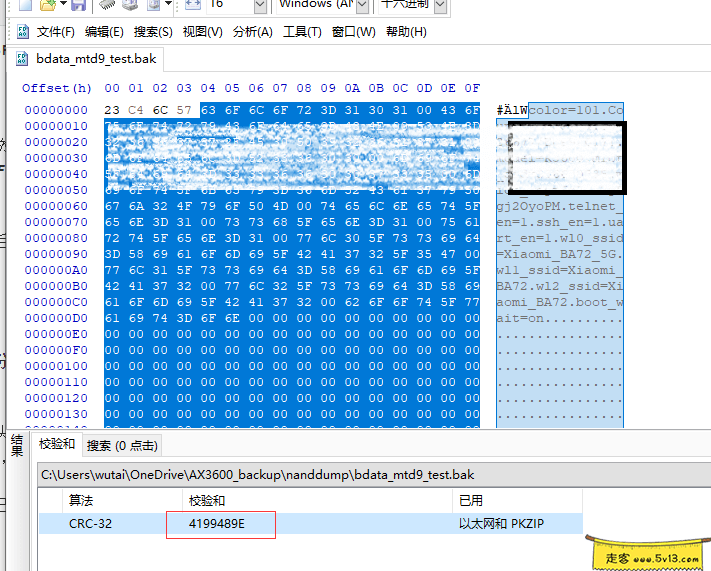Select the CRC-32 result row
This screenshot has height=571, width=711.
311,523
